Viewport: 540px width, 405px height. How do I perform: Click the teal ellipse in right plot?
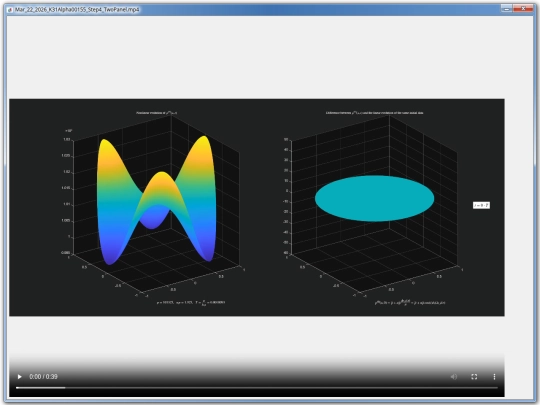[x=374, y=198]
